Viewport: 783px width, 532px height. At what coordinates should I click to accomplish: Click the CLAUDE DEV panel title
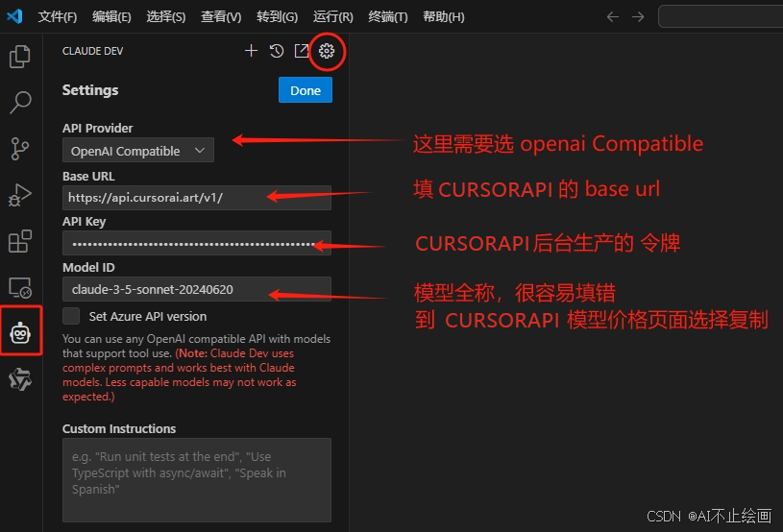pyautogui.click(x=92, y=51)
